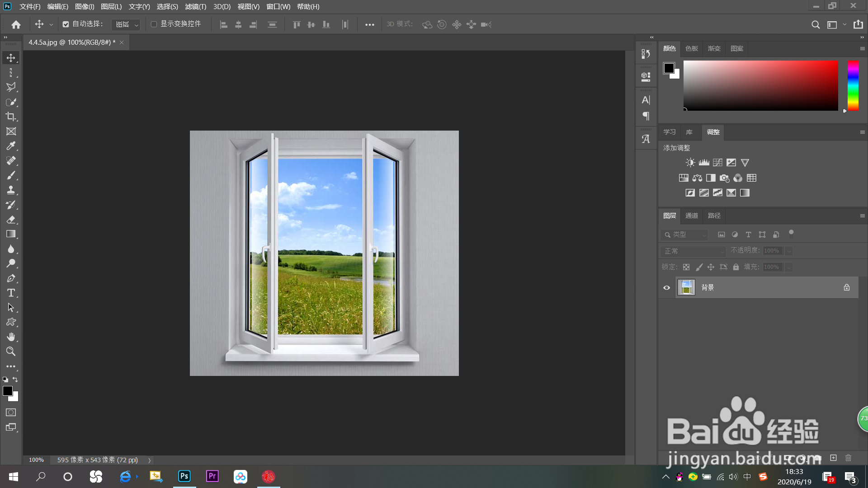Select the Zoom tool in toolbar
This screenshot has height=488, width=868.
[11, 352]
